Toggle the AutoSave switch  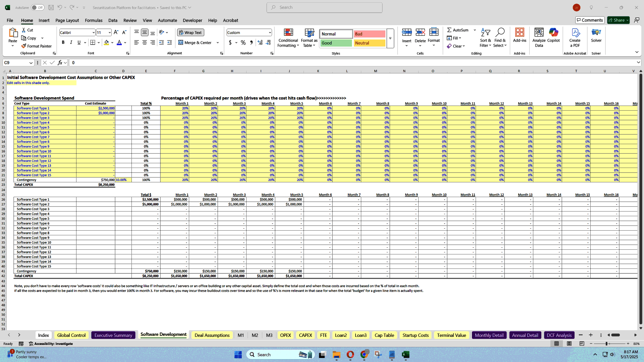[x=38, y=7]
